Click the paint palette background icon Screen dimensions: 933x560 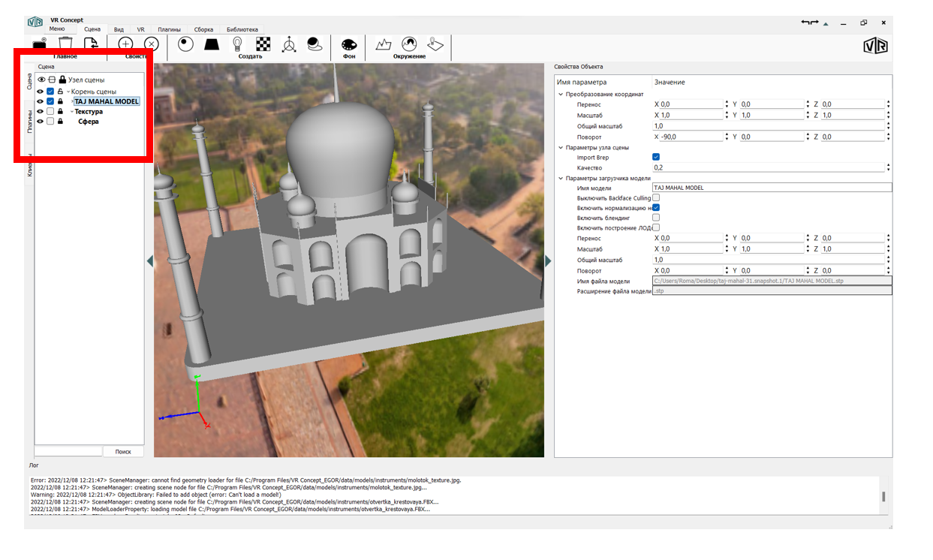click(349, 45)
